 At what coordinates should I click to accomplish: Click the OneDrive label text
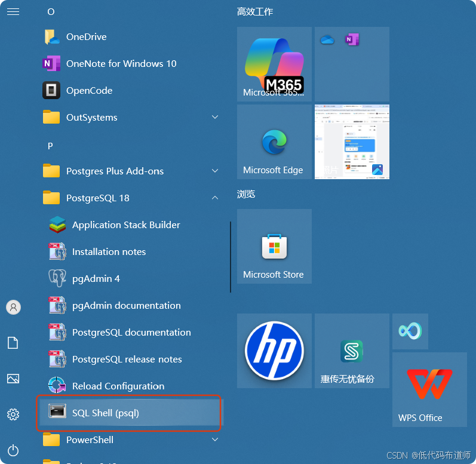coord(87,36)
